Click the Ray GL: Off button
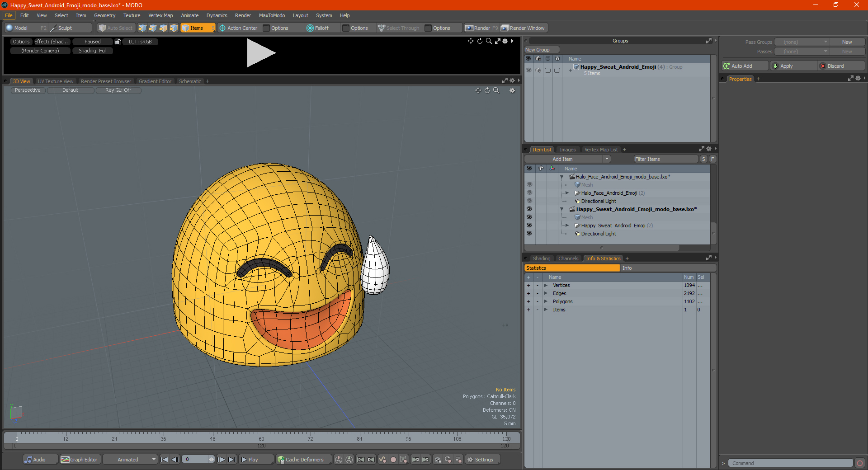This screenshot has width=868, height=470. point(118,90)
